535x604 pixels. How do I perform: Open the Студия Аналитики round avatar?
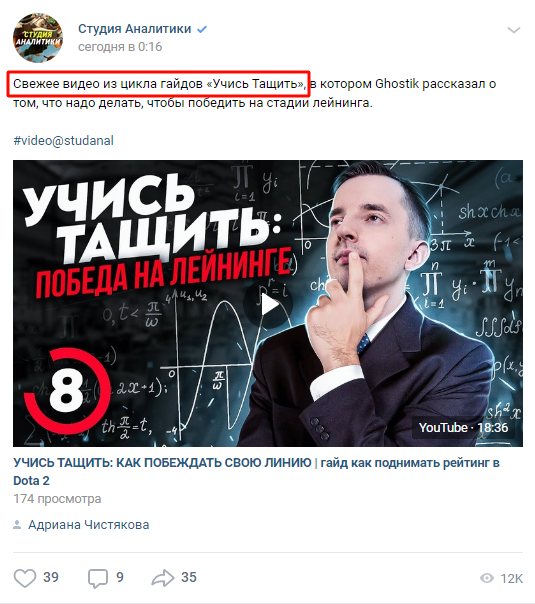coord(38,38)
